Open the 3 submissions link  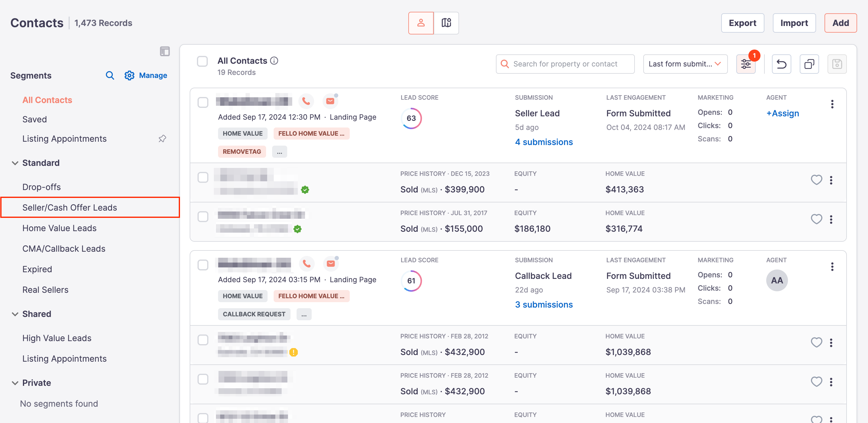(x=544, y=305)
